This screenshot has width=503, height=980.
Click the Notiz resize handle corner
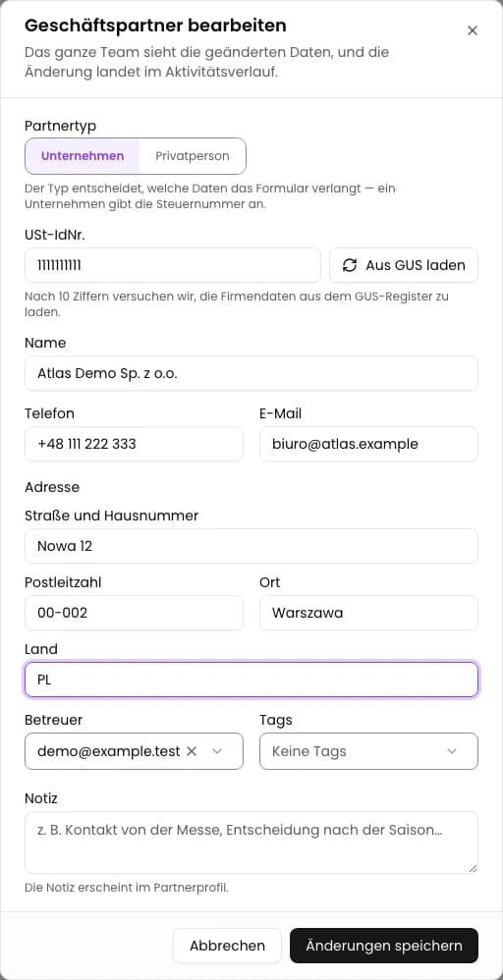473,867
